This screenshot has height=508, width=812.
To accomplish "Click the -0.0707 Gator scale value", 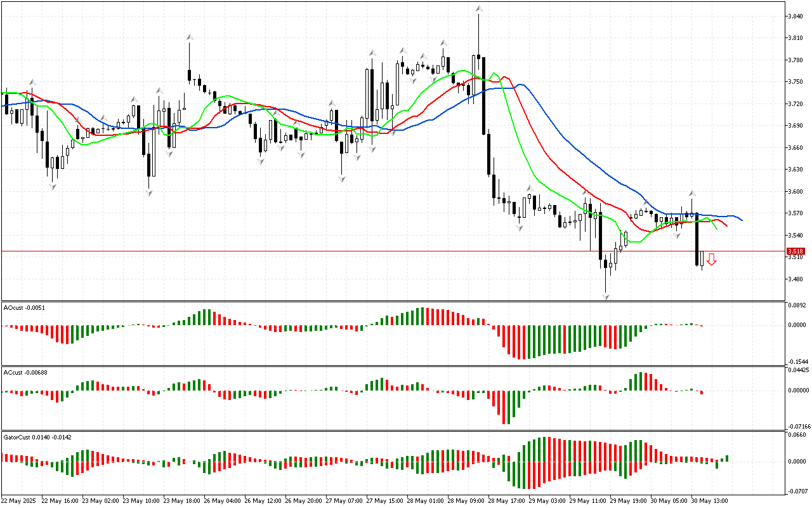I will click(797, 491).
